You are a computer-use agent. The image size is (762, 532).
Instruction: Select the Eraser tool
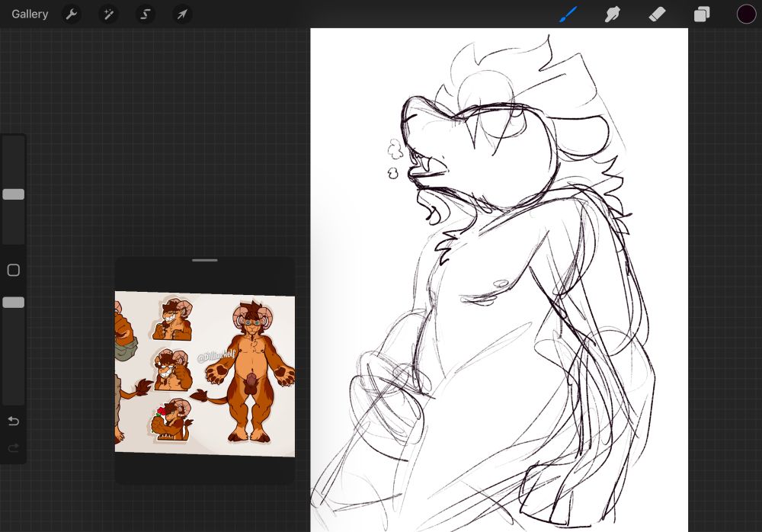tap(657, 14)
